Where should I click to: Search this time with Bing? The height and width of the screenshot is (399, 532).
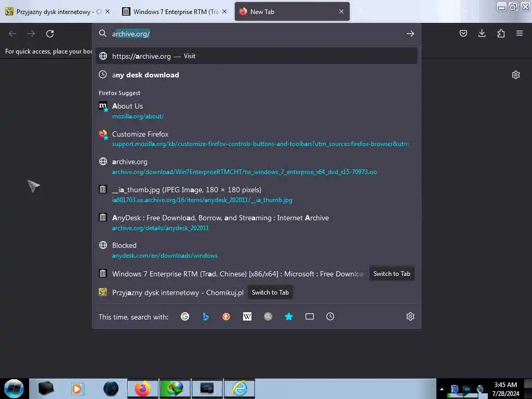point(206,316)
